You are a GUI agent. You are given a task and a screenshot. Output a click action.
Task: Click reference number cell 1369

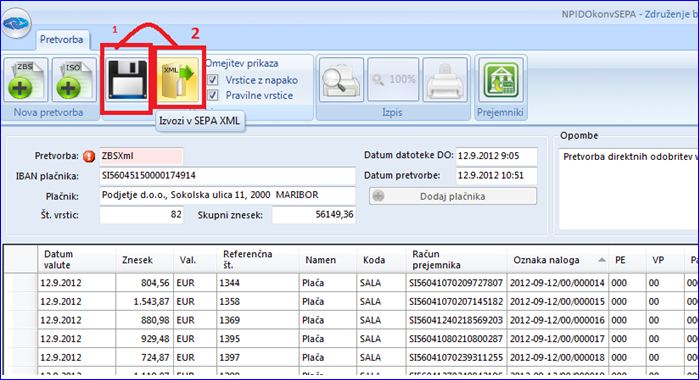(258, 320)
